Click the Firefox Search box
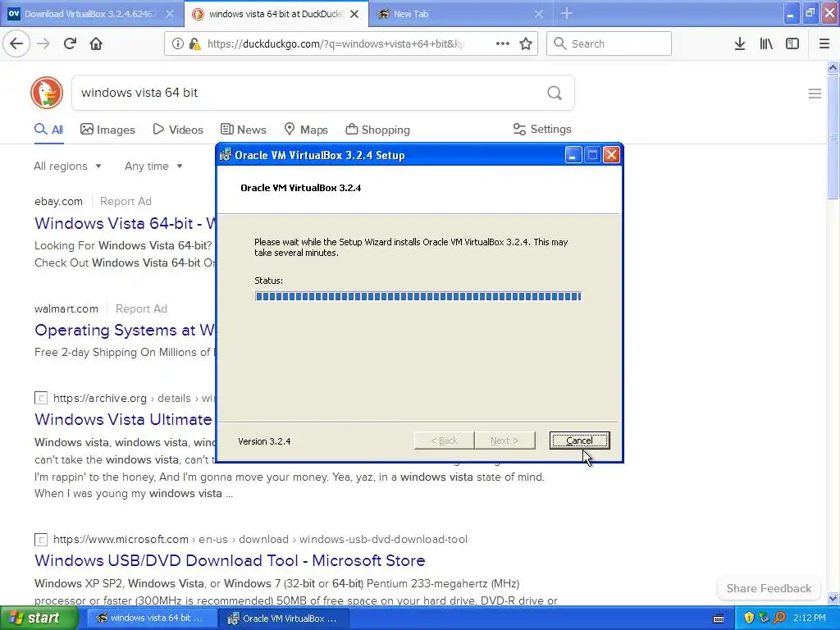Viewport: 840px width, 630px height. (609, 43)
